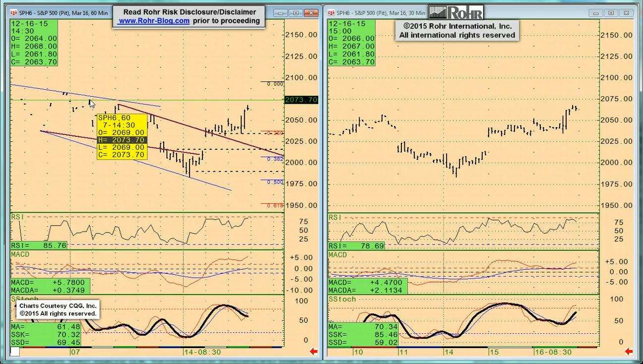Select the RSI label in the 60 Min chart
The image size is (643, 364).
click(17, 217)
